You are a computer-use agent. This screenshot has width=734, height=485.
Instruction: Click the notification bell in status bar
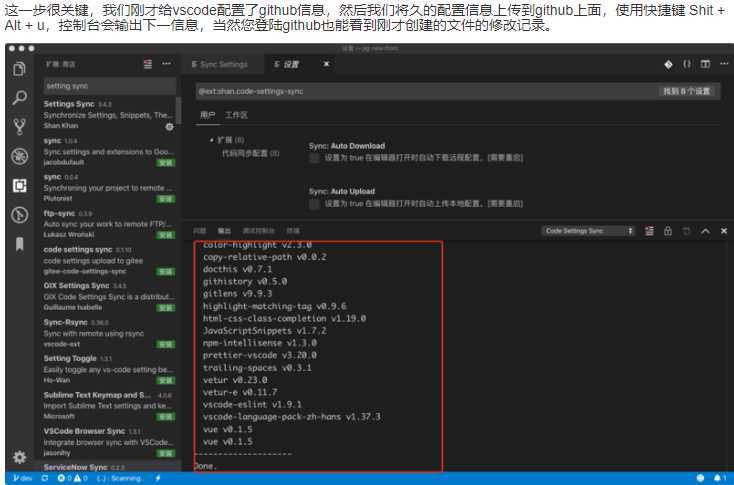pyautogui.click(x=719, y=478)
